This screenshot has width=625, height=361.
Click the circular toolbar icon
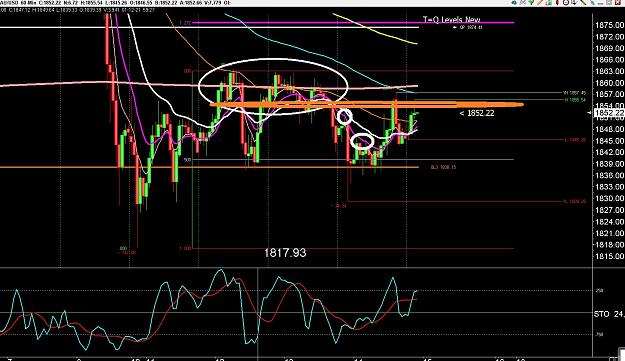(566, 2)
